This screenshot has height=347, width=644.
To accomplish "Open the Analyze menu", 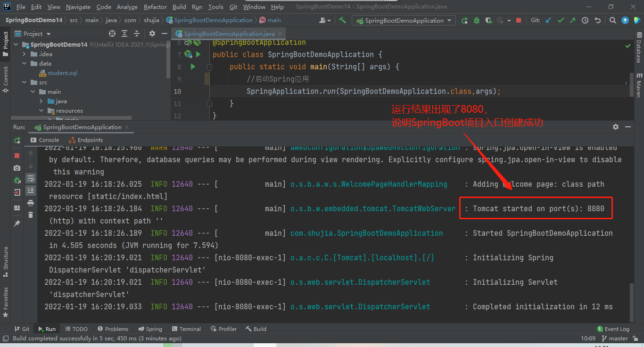I will pos(127,7).
